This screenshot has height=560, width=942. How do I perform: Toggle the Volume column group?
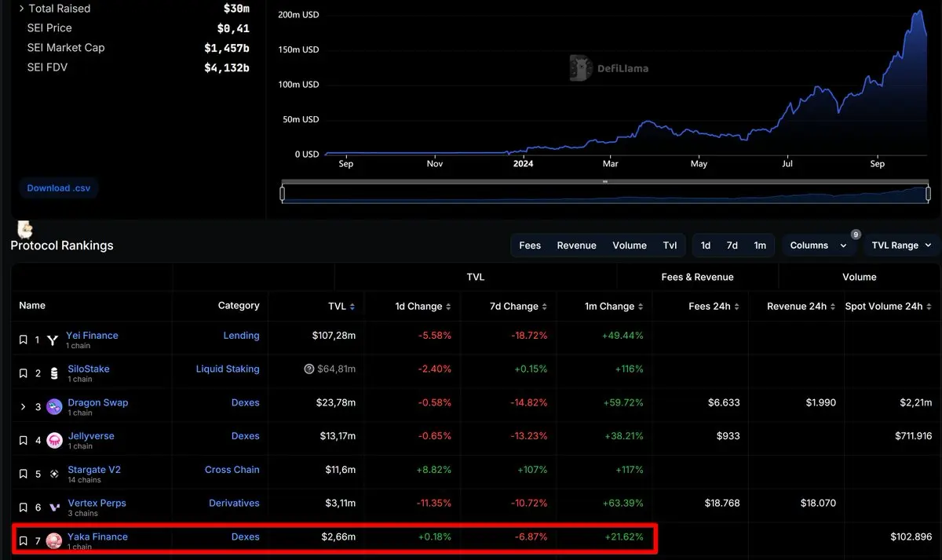coord(630,245)
